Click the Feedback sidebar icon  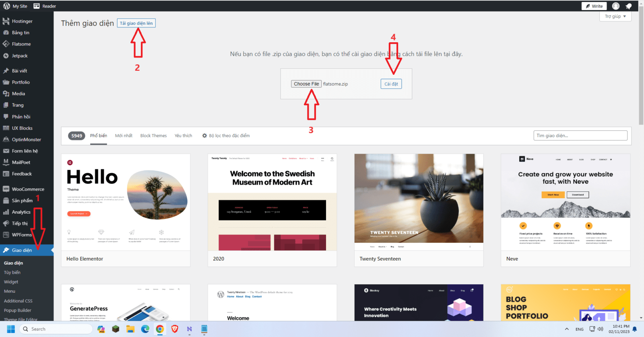click(6, 174)
